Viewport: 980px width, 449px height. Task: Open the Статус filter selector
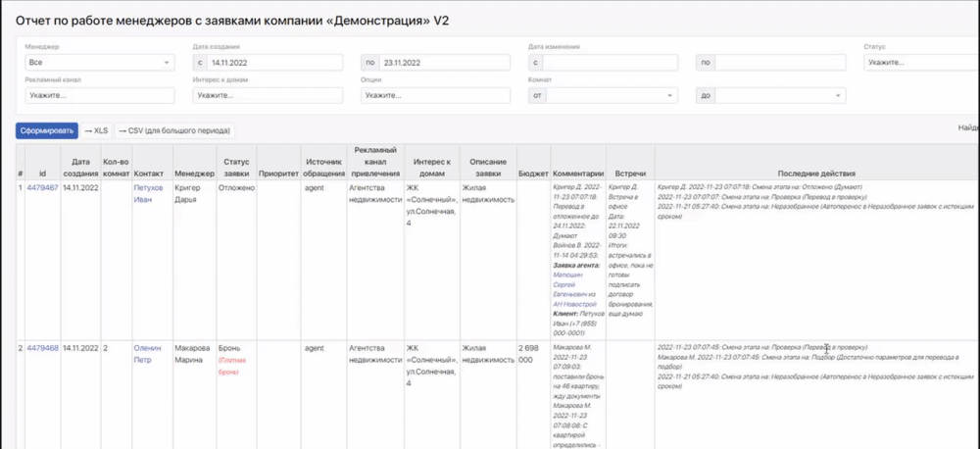[x=919, y=63]
